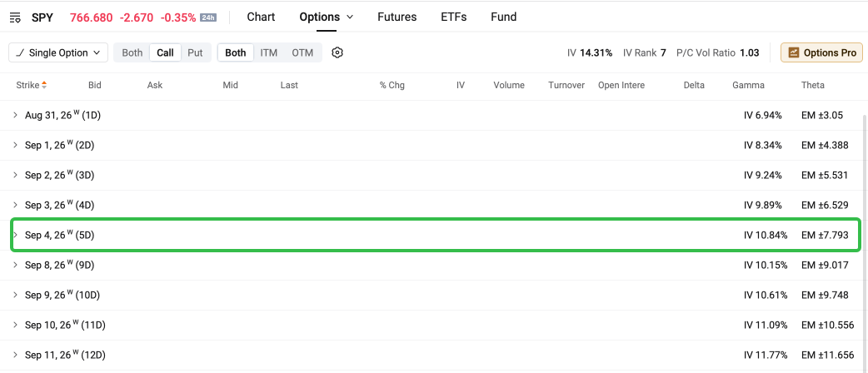The height and width of the screenshot is (373, 868).
Task: Click the Ask column header
Action: (155, 85)
